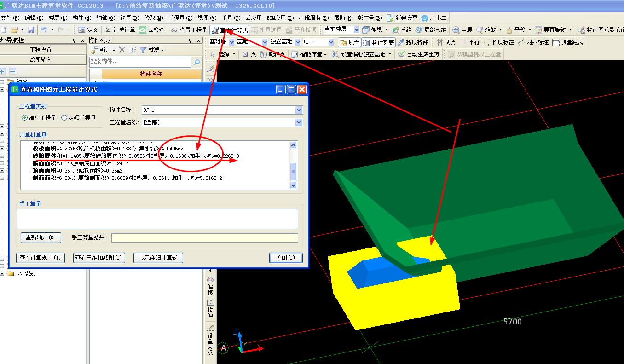The width and height of the screenshot is (624, 364).
Task: Select 定额工程量 radio button
Action: (x=64, y=118)
